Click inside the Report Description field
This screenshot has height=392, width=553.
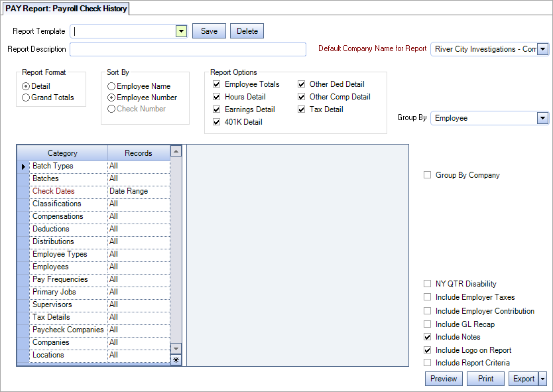(x=186, y=48)
